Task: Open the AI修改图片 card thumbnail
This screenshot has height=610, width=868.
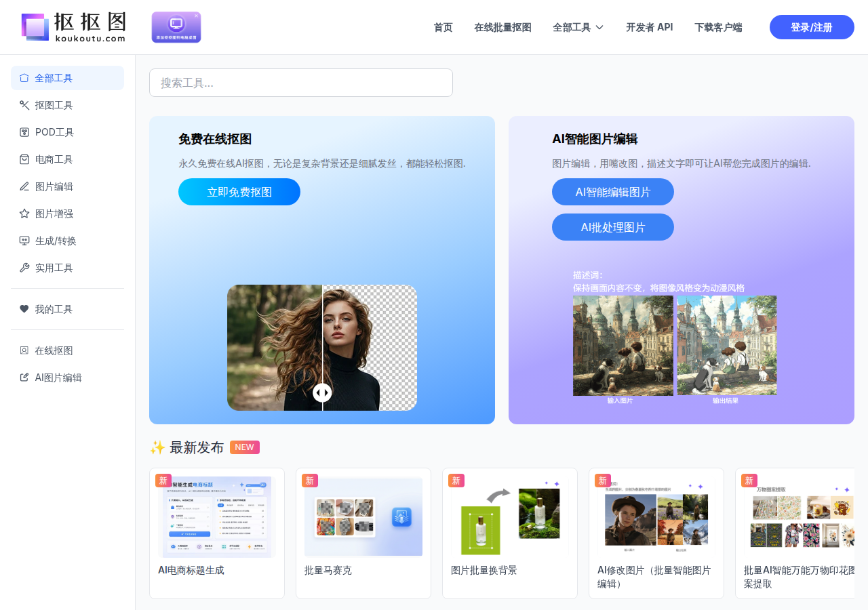Action: tap(656, 516)
